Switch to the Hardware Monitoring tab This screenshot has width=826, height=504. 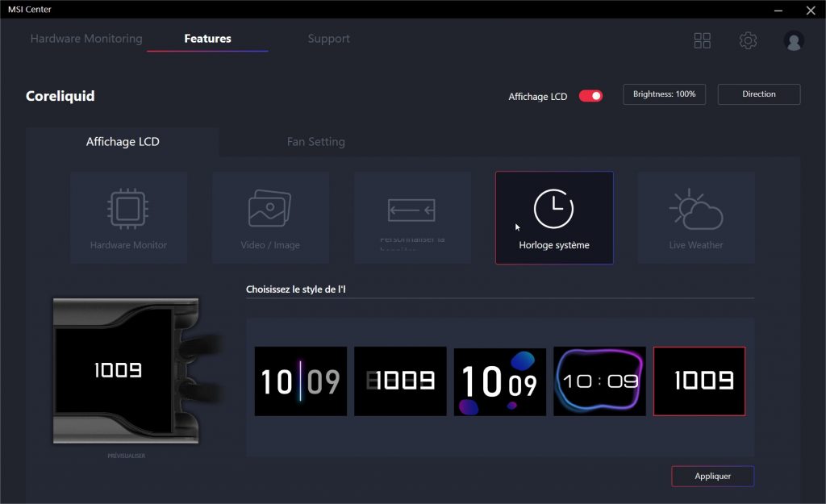click(86, 39)
